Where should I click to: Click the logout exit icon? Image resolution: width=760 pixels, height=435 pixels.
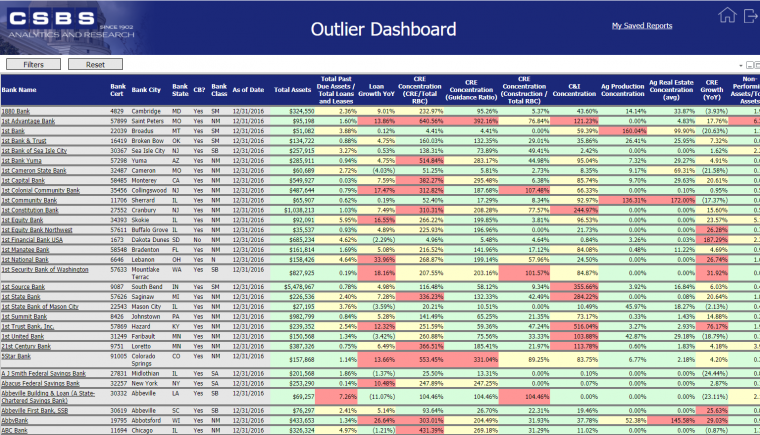[x=751, y=15]
